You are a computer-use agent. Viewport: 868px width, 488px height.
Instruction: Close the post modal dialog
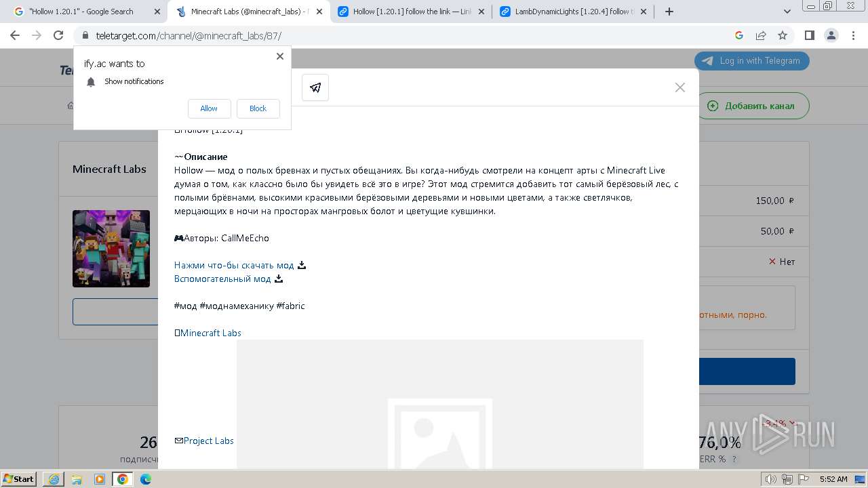[x=680, y=87]
